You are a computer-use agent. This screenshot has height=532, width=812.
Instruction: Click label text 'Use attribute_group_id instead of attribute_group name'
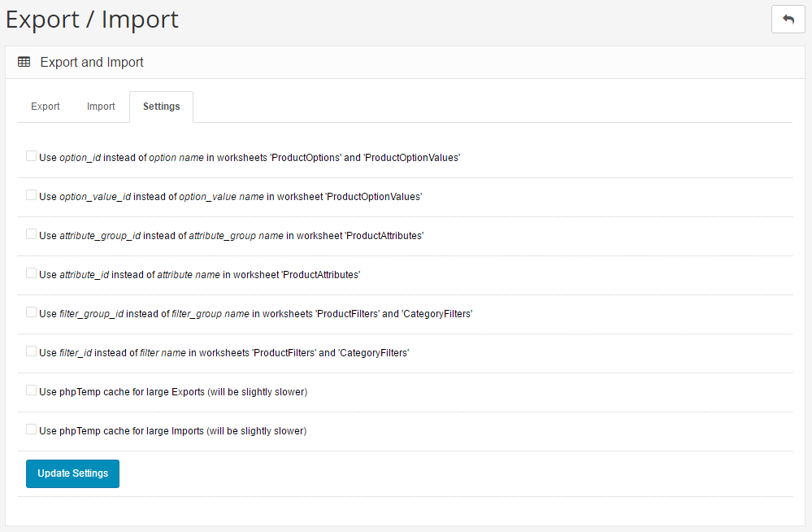(161, 236)
